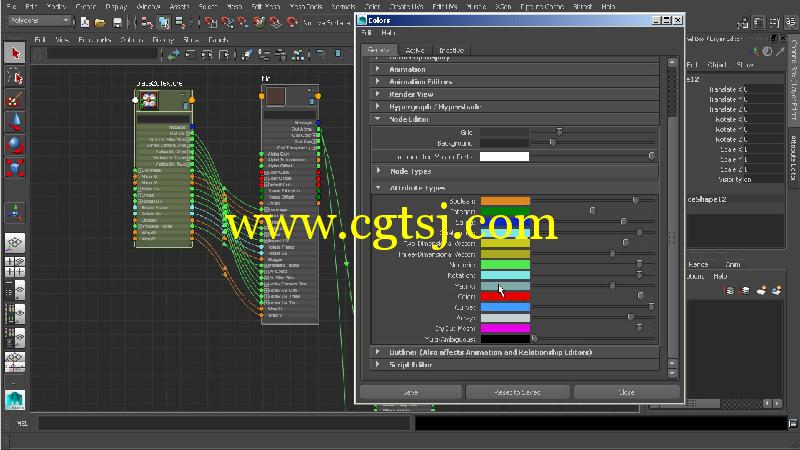Expand the Animation Editors section
This screenshot has height=450, width=800.
(378, 81)
